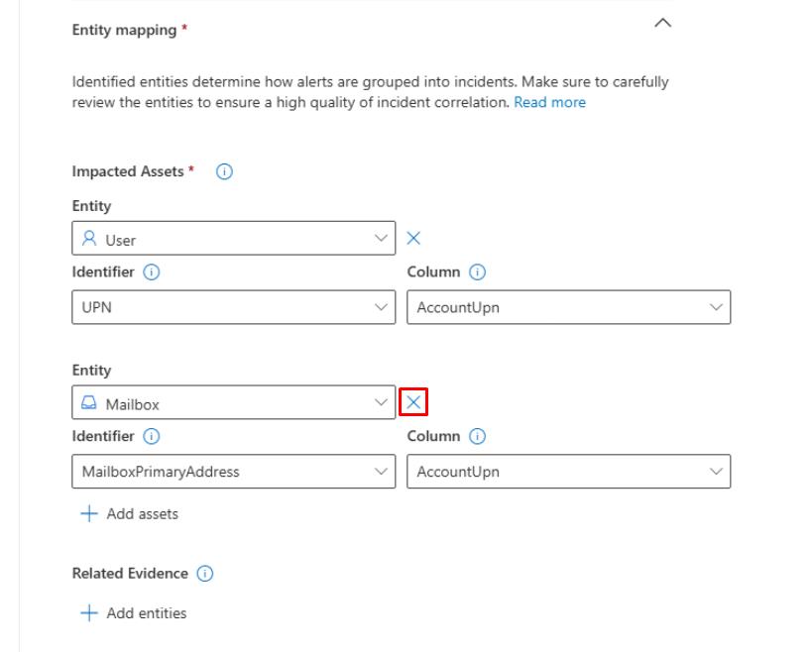The width and height of the screenshot is (812, 652).
Task: Click Impacted Assets info icon
Action: pyautogui.click(x=224, y=171)
